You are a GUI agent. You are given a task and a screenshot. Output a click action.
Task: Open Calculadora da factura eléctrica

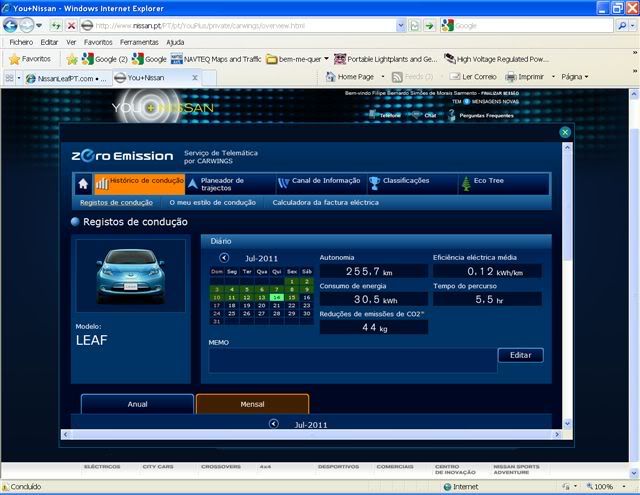(x=325, y=202)
